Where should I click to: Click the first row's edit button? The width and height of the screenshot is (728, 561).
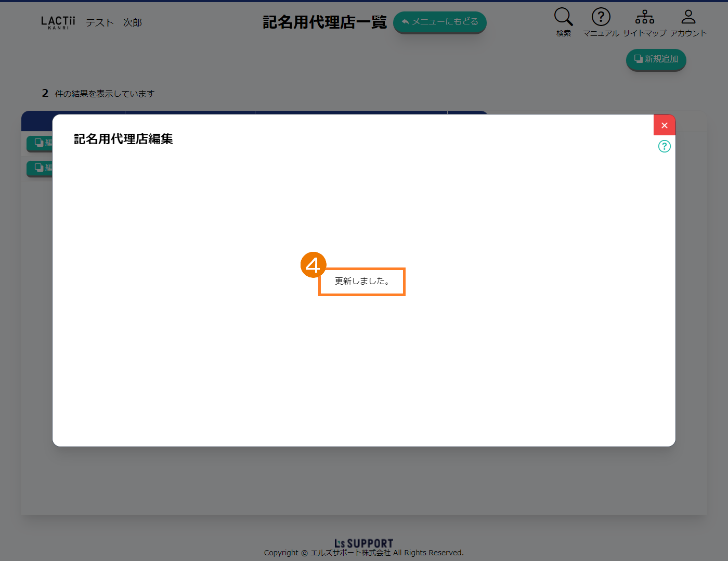pos(40,143)
